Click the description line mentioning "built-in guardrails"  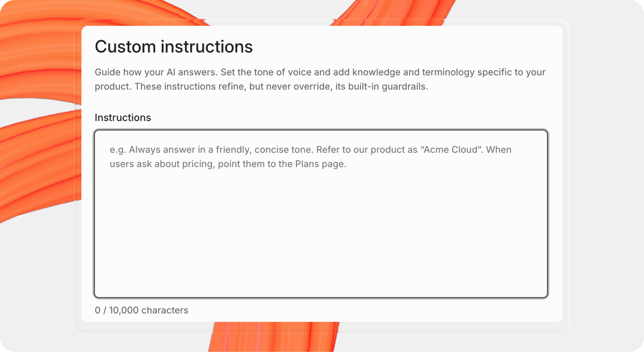(x=261, y=86)
